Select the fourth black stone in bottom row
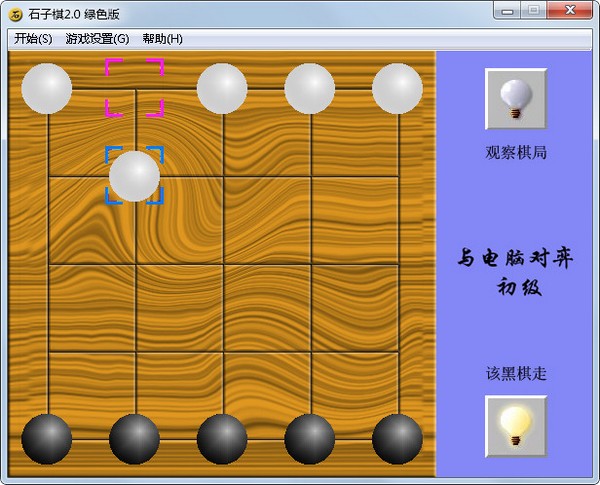 pyautogui.click(x=310, y=439)
